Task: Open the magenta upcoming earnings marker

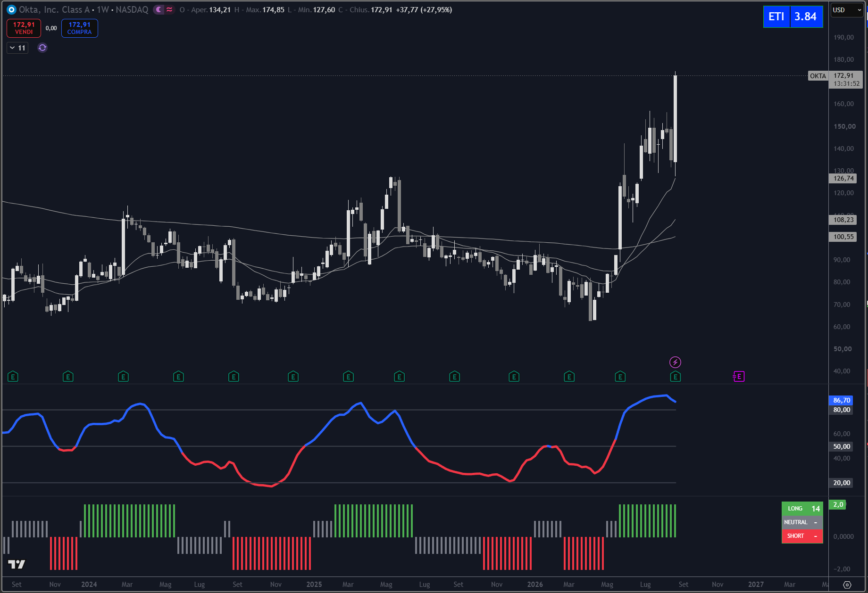Action: [x=739, y=376]
